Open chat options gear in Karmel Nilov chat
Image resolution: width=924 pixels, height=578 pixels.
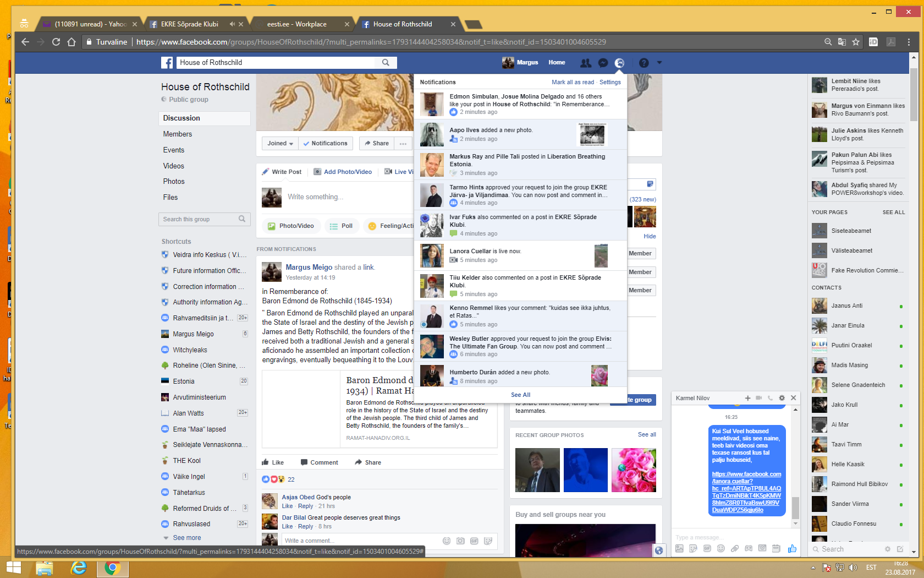click(x=782, y=398)
